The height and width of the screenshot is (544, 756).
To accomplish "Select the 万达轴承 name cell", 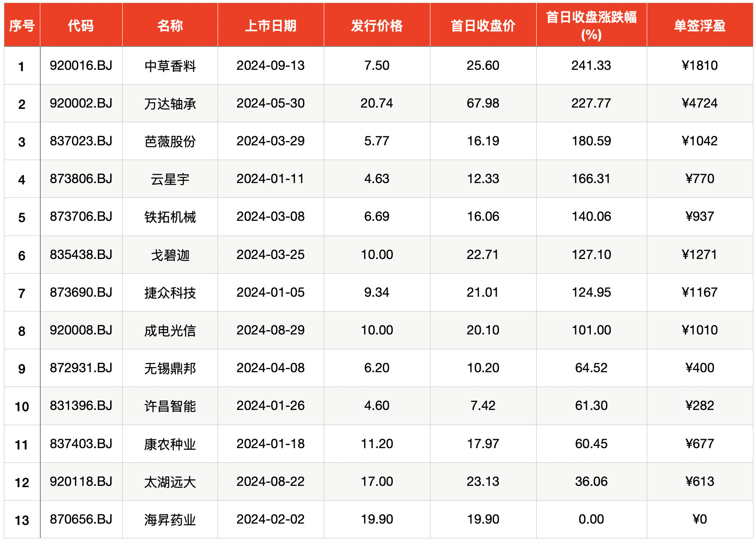I will [170, 104].
